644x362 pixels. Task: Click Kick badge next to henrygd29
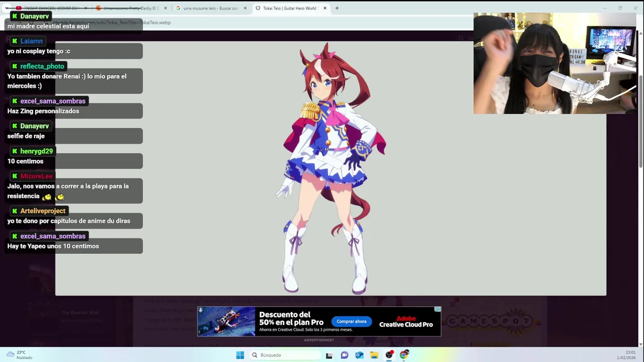15,151
